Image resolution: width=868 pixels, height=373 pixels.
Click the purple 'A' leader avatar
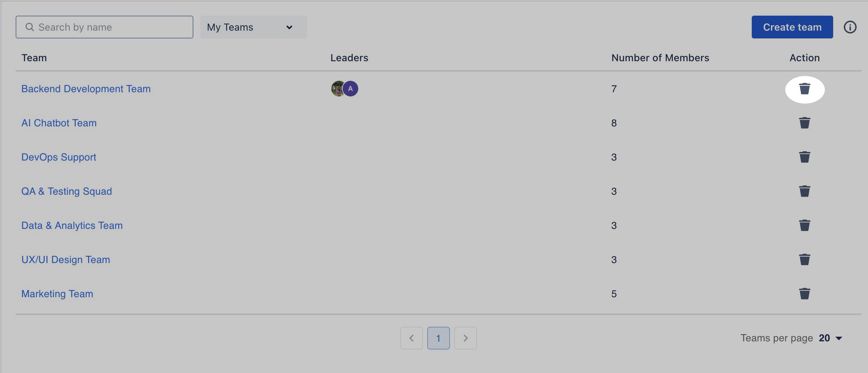pyautogui.click(x=351, y=89)
